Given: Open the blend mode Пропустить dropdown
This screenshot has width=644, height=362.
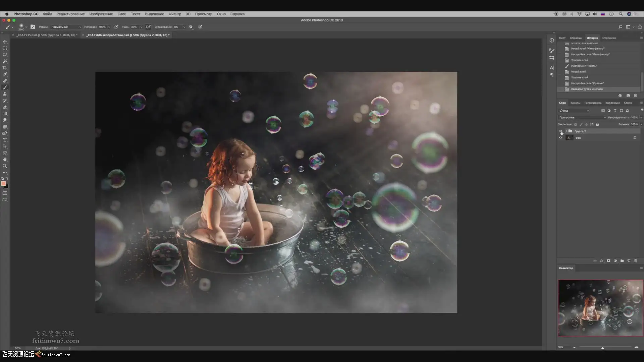Looking at the screenshot, I should pyautogui.click(x=582, y=118).
